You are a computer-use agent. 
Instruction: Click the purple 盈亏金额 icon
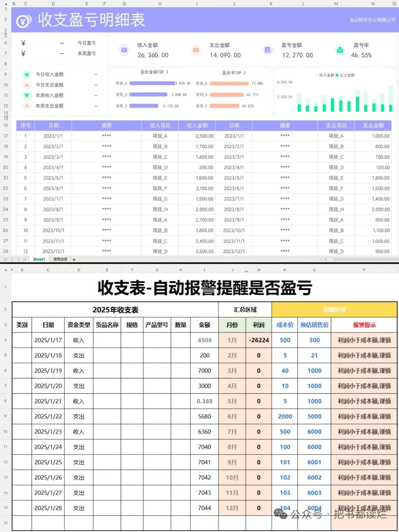pos(268,50)
